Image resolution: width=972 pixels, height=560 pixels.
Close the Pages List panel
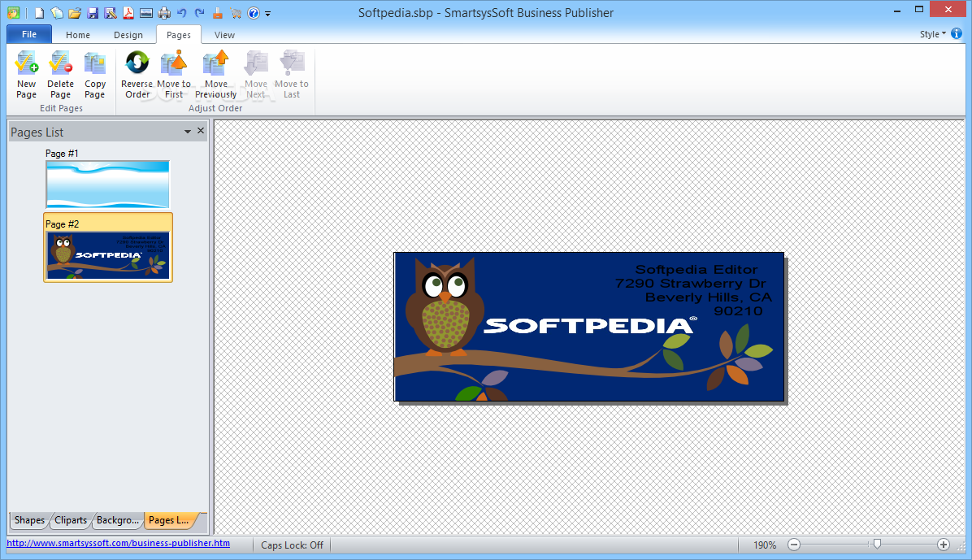(201, 130)
